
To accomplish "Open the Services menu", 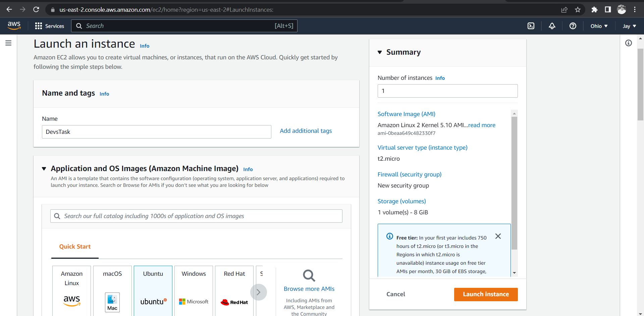I will (x=50, y=26).
